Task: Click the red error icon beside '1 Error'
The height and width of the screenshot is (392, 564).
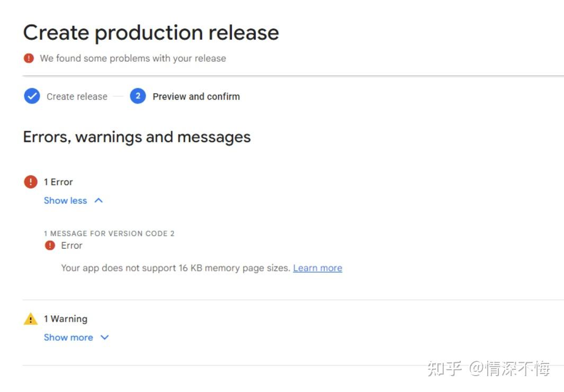Action: (x=31, y=182)
